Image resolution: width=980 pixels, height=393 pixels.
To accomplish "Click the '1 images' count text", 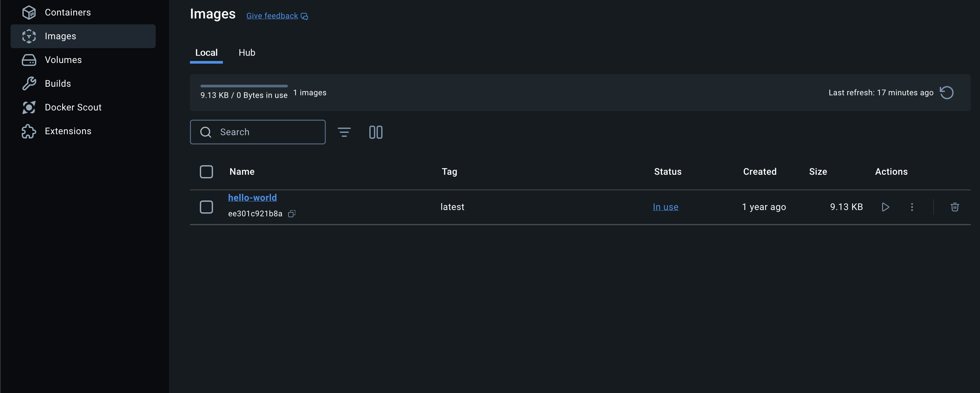I will point(310,92).
